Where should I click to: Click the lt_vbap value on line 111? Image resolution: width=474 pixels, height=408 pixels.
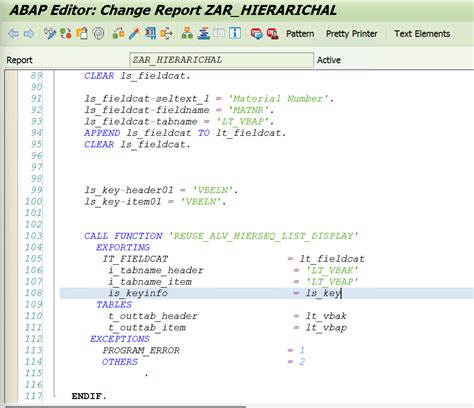[326, 328]
